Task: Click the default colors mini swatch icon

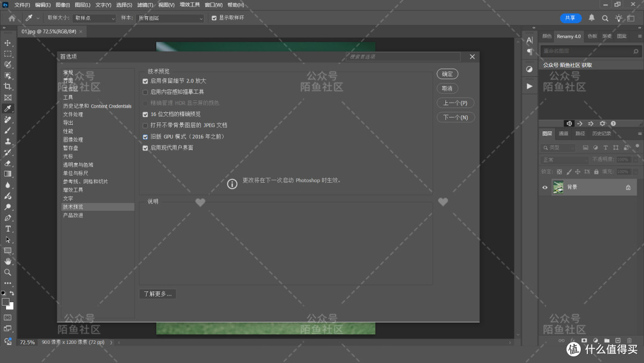Action: [x=4, y=293]
